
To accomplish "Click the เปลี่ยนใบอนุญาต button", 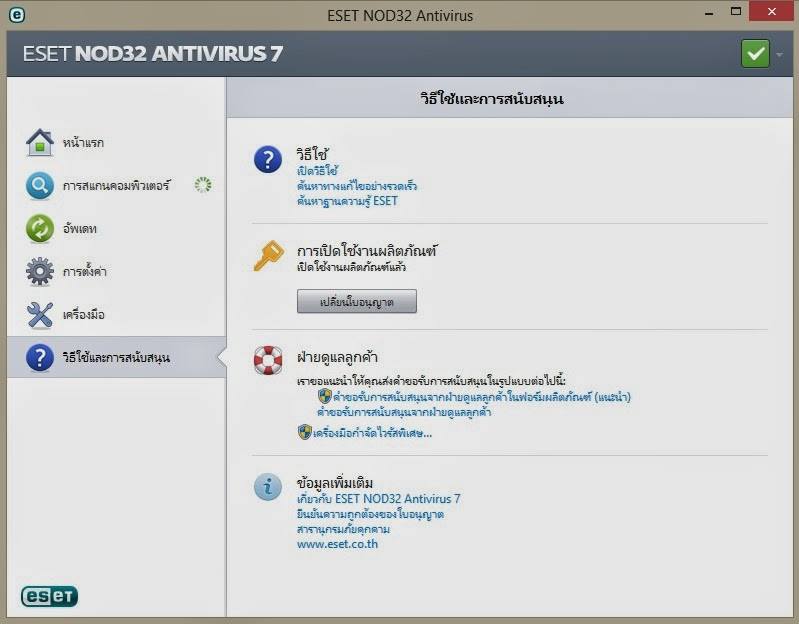I will tap(357, 302).
